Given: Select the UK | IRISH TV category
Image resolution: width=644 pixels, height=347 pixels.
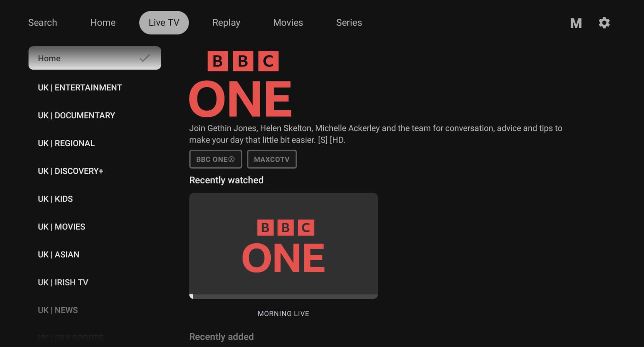Looking at the screenshot, I should [x=63, y=282].
